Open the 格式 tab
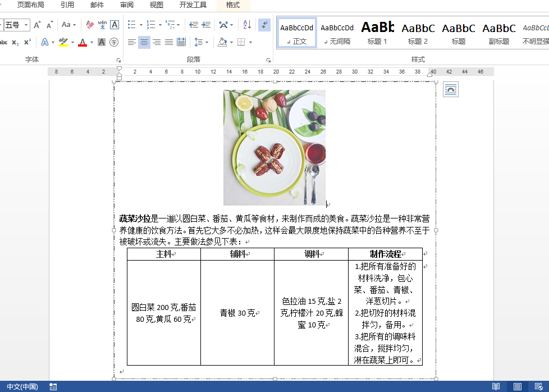 click(233, 5)
